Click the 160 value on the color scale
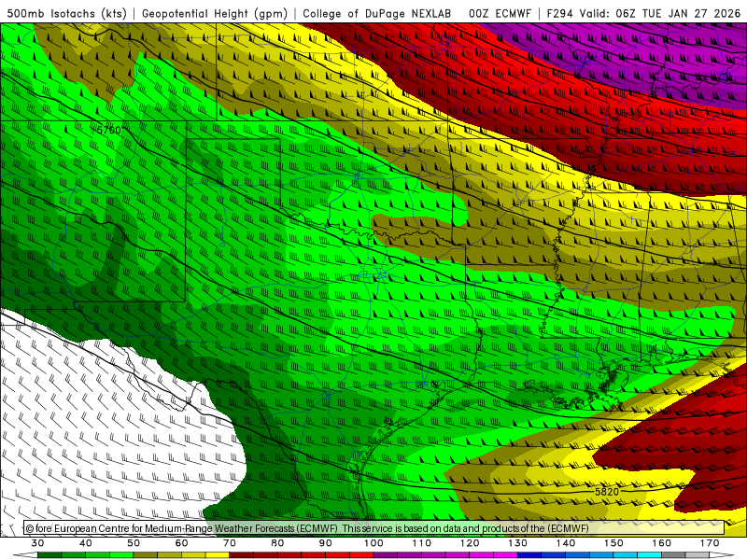This screenshot has width=747, height=560. click(662, 543)
